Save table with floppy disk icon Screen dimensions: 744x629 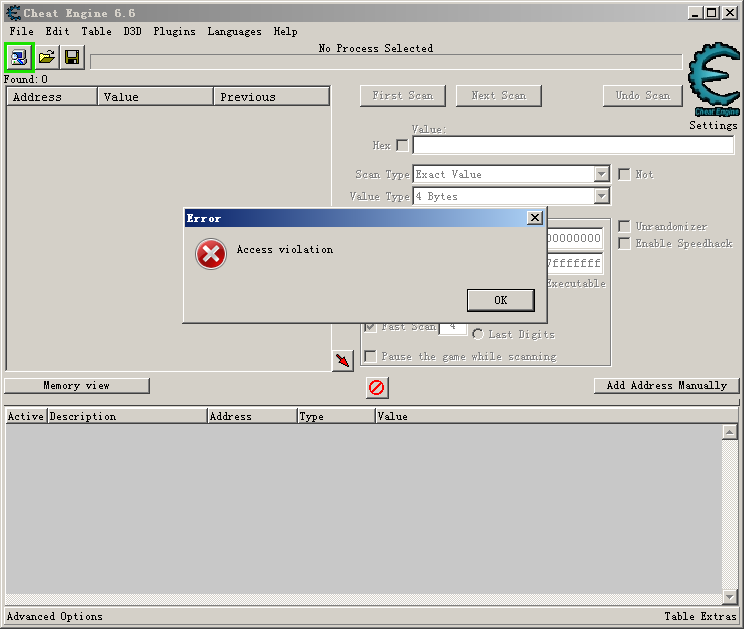(x=72, y=57)
